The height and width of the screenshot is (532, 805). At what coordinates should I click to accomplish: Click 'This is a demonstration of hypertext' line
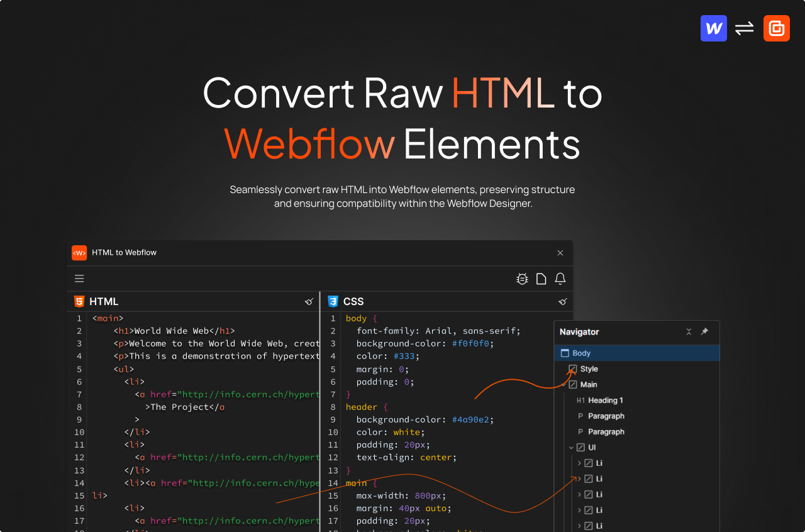click(x=217, y=356)
